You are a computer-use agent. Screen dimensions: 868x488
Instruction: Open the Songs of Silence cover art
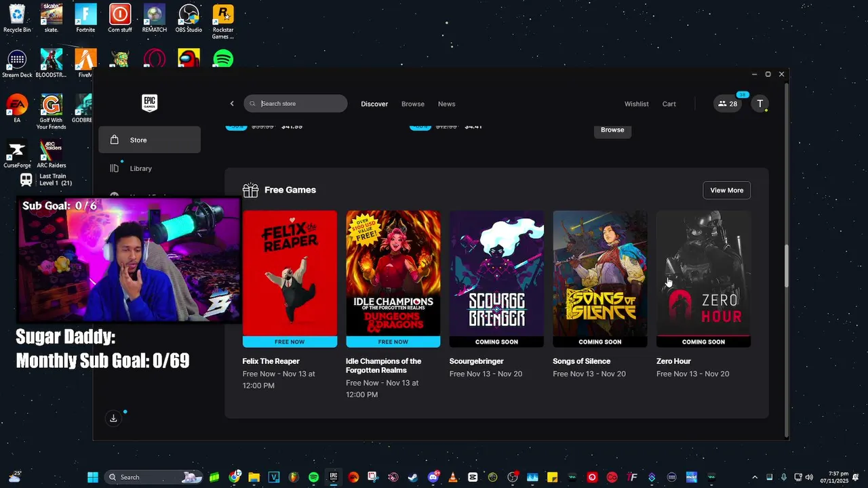600,279
